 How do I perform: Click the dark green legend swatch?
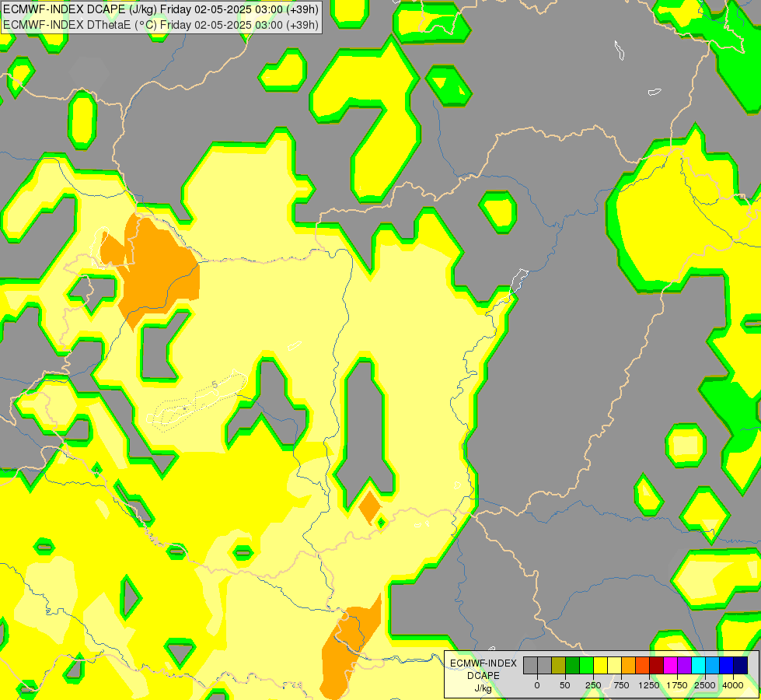[x=573, y=665]
